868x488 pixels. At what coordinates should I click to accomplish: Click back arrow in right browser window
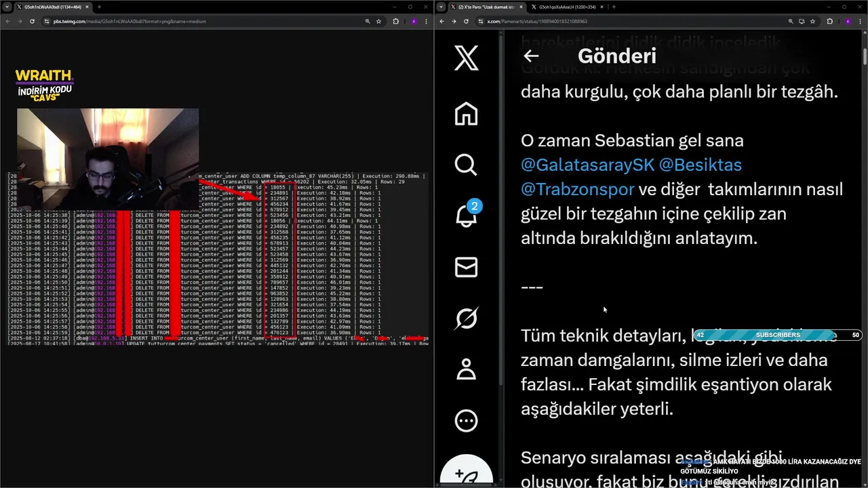coord(441,21)
